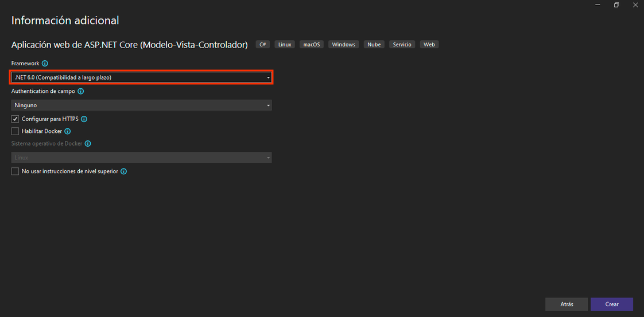Click info icon next to Configurar para HTTPS

pyautogui.click(x=84, y=119)
